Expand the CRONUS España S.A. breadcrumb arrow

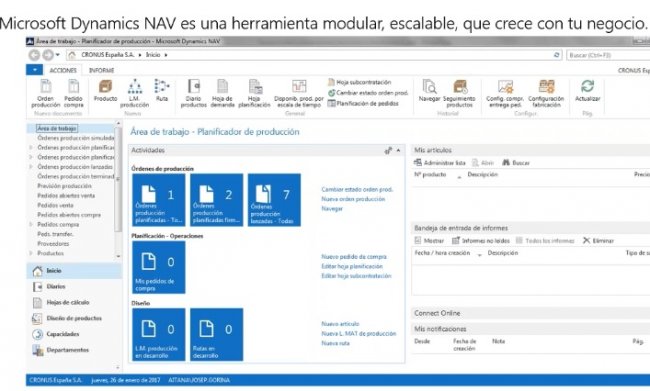tap(140, 55)
